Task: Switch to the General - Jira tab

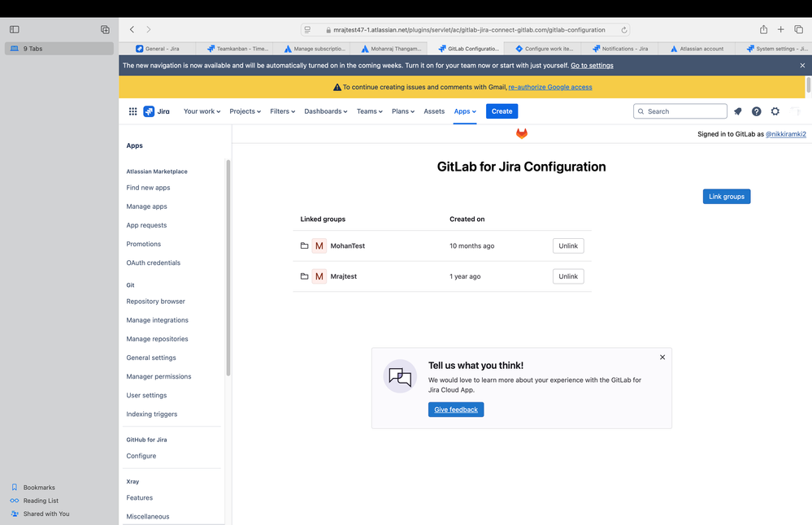Action: (x=158, y=49)
